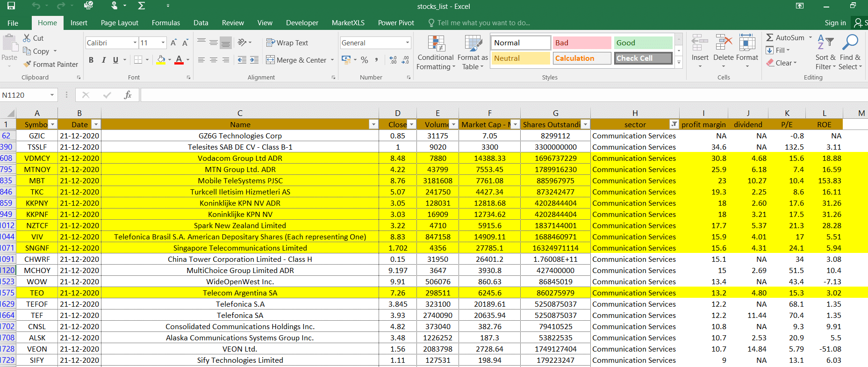This screenshot has height=367, width=868.
Task: Click the Fill Color paint bucket icon
Action: tap(161, 60)
